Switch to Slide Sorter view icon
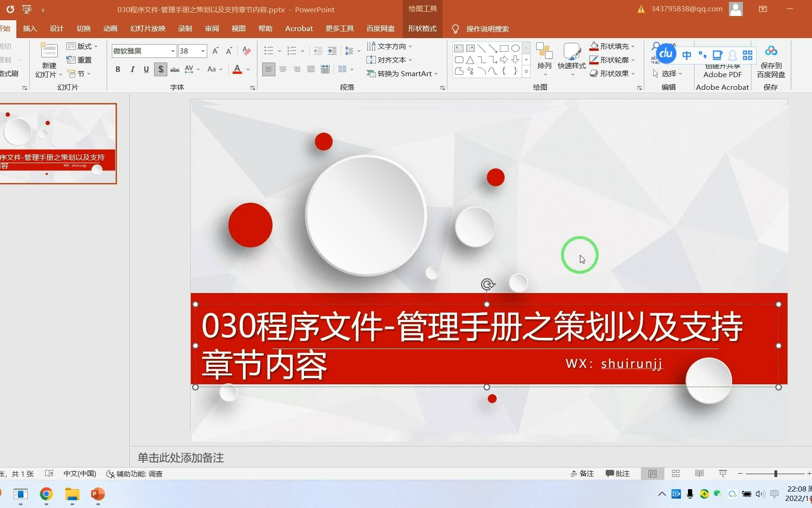This screenshot has height=508, width=812. 676,474
